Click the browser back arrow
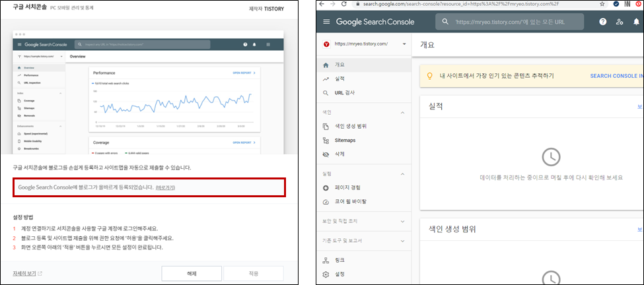This screenshot has height=285, width=644. point(322,4)
